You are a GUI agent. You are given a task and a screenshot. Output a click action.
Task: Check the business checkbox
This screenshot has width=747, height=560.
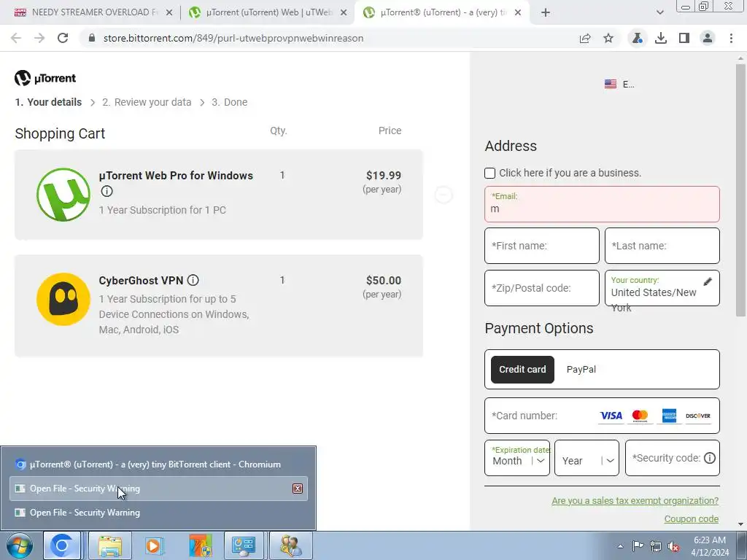pyautogui.click(x=489, y=173)
